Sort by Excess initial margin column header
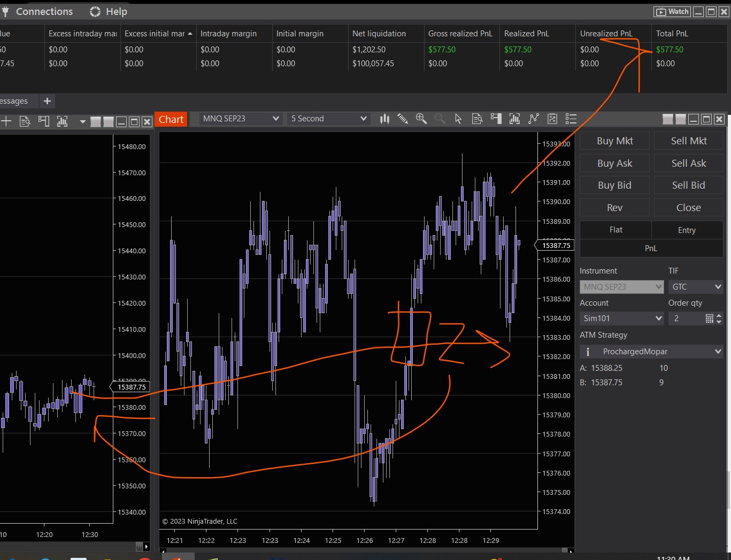731x560 pixels. point(158,33)
